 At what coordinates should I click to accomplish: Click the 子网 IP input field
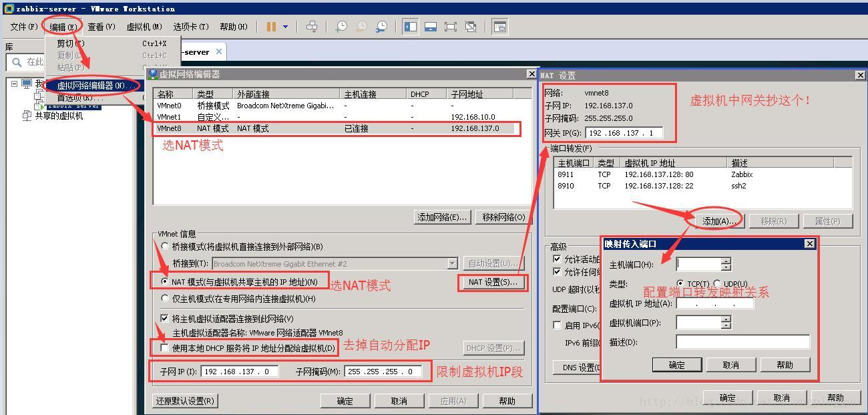(x=240, y=372)
